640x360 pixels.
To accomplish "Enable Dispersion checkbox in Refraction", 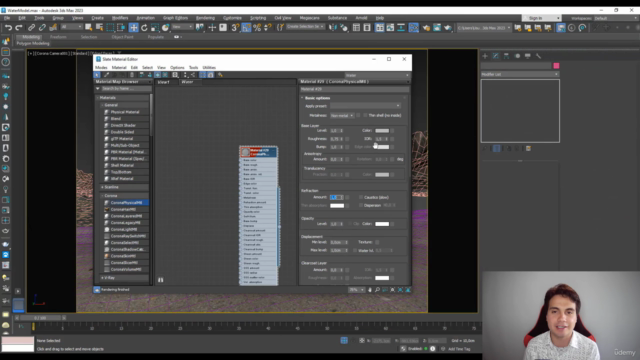I will coord(361,205).
